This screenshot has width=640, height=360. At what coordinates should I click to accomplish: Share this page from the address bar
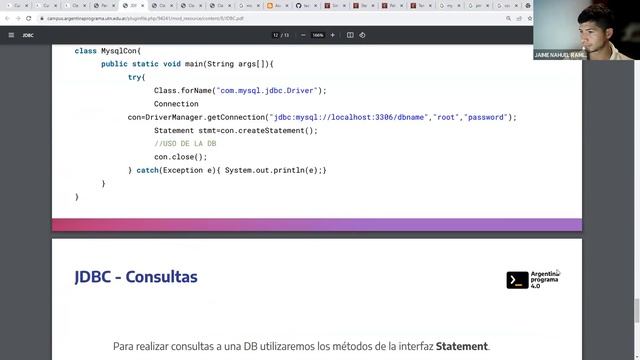coord(519,18)
